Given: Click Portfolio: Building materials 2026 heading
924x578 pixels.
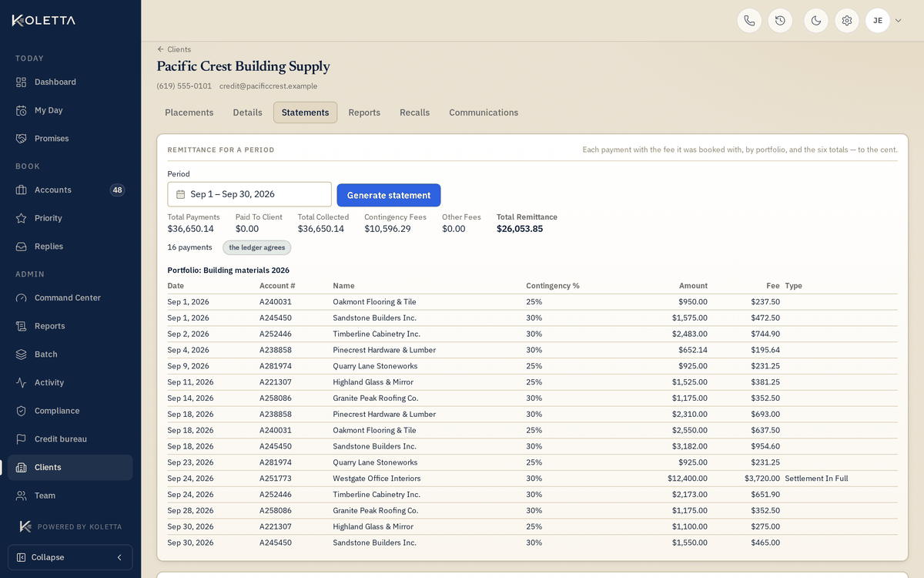Looking at the screenshot, I should coord(229,271).
